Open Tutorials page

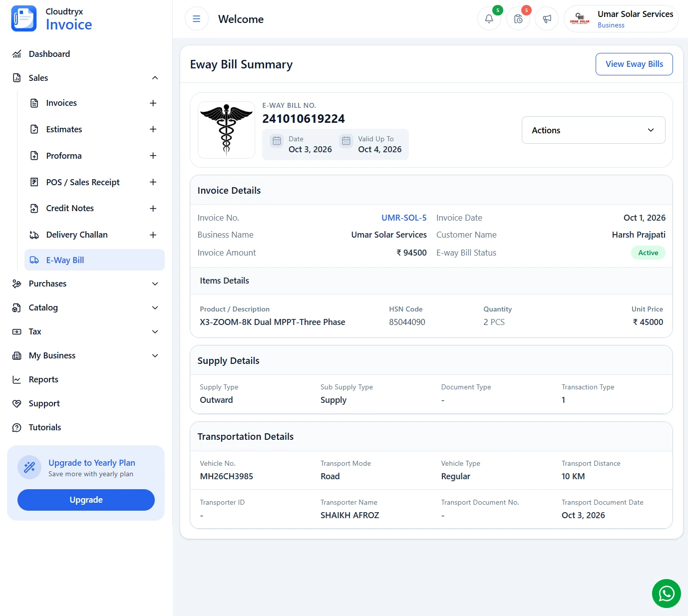pyautogui.click(x=45, y=427)
